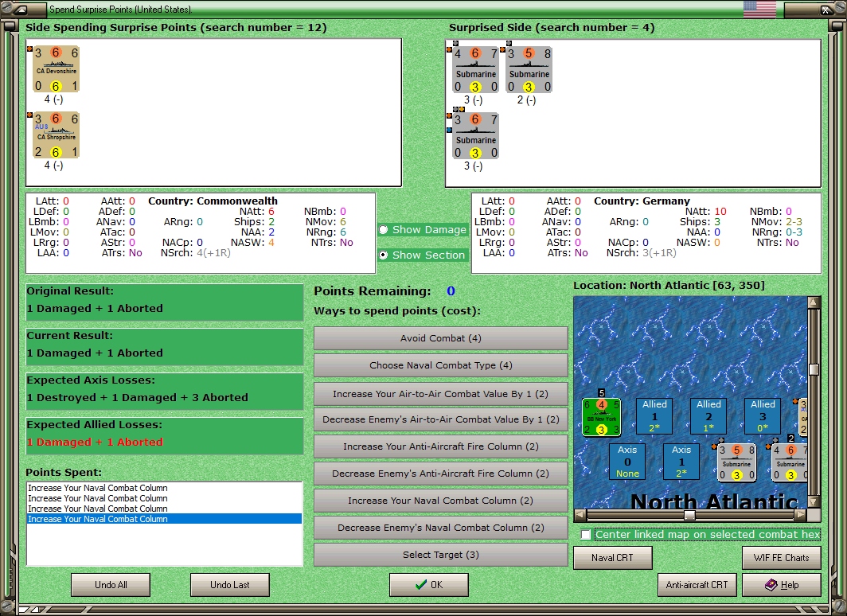Click the Original Result panel
This screenshot has height=616, width=847.
pos(165,302)
